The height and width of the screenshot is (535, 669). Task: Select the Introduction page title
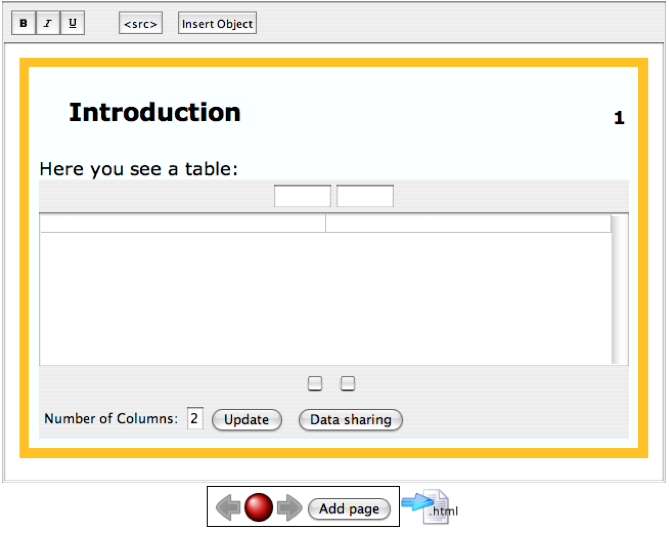(155, 113)
